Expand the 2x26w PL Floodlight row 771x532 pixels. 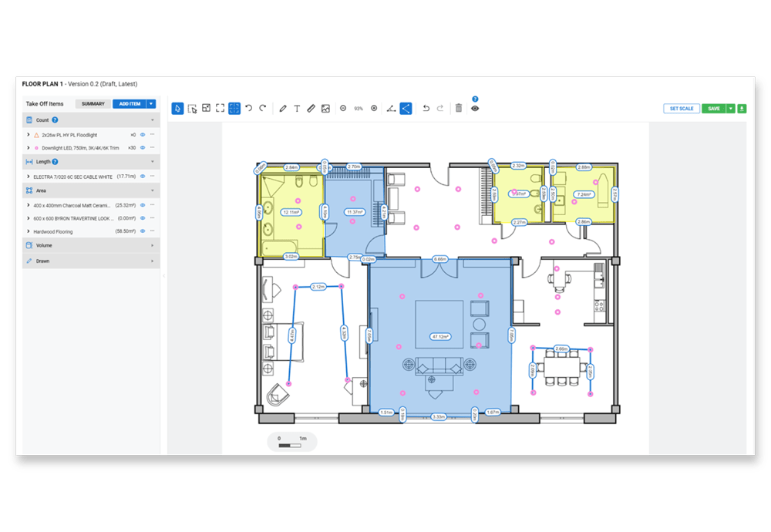coord(28,135)
